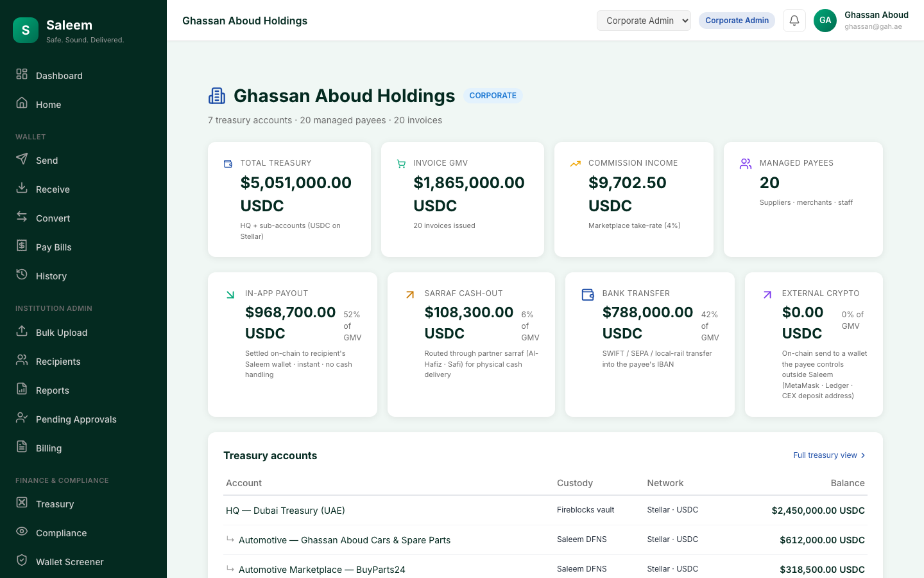The height and width of the screenshot is (578, 924).
Task: Click the Dashboard grid icon
Action: pyautogui.click(x=22, y=74)
